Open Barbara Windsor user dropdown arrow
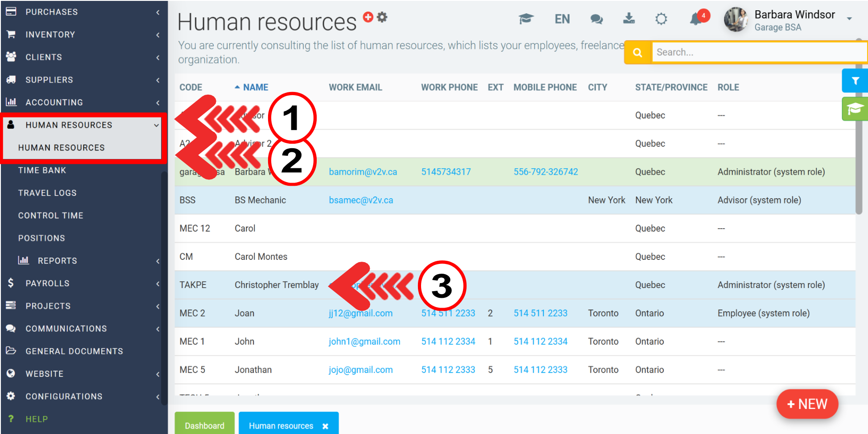 click(x=849, y=19)
